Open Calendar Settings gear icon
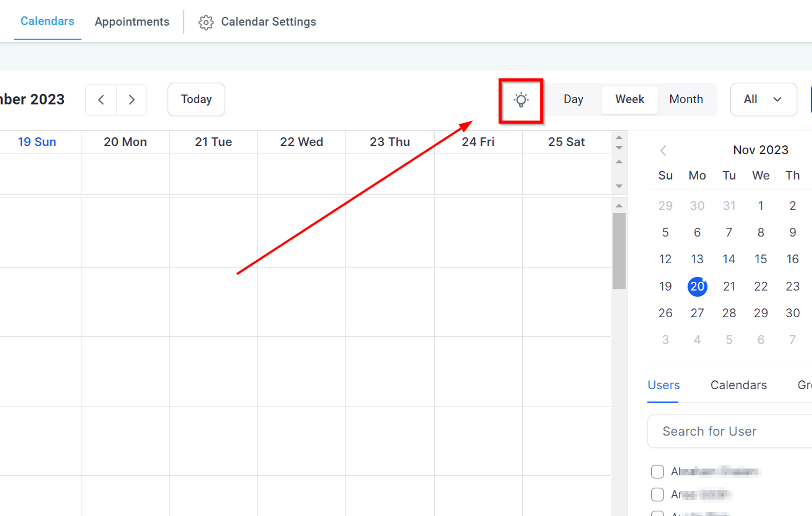This screenshot has width=812, height=516. tap(206, 22)
